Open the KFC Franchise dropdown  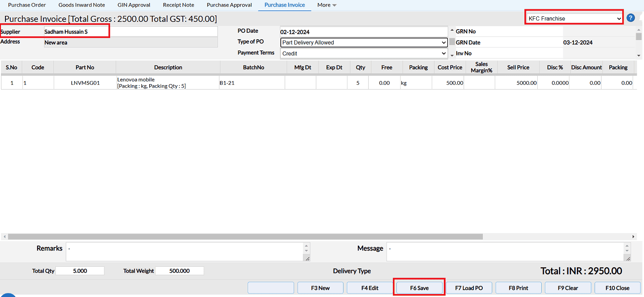click(574, 18)
